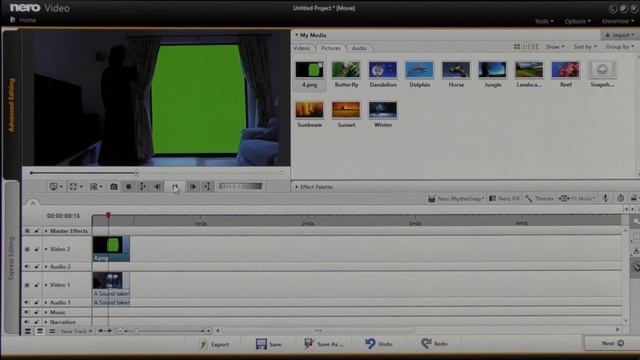The height and width of the screenshot is (360, 640).
Task: Take a snapshot with the camera icon
Action: [x=114, y=187]
